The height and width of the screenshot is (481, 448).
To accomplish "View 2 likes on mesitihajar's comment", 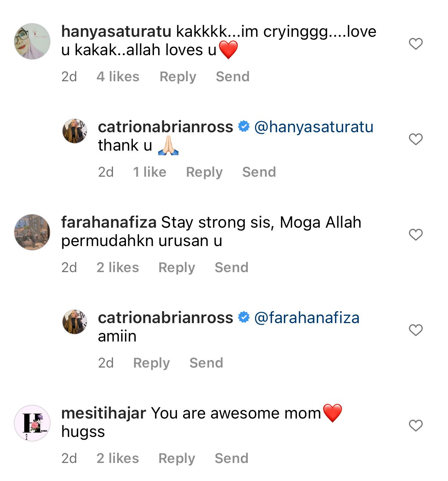I will coord(118,458).
